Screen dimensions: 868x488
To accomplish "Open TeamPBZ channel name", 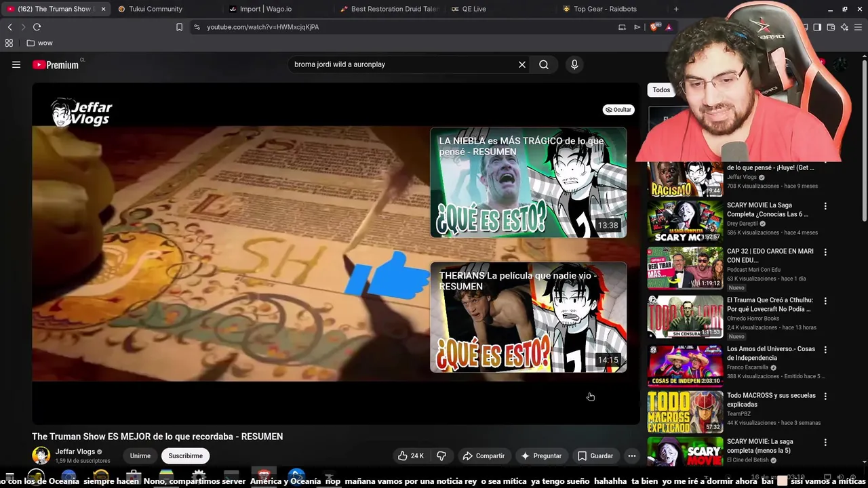I will coord(740,413).
